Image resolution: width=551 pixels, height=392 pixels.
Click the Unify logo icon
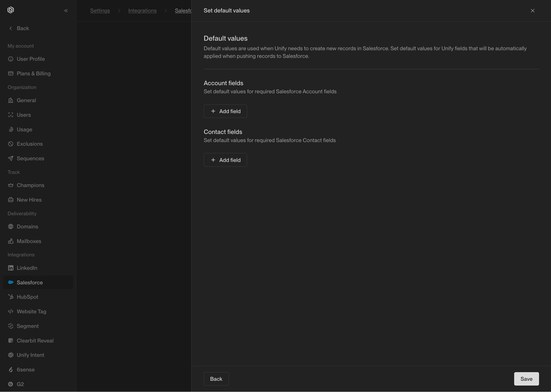pos(11,10)
